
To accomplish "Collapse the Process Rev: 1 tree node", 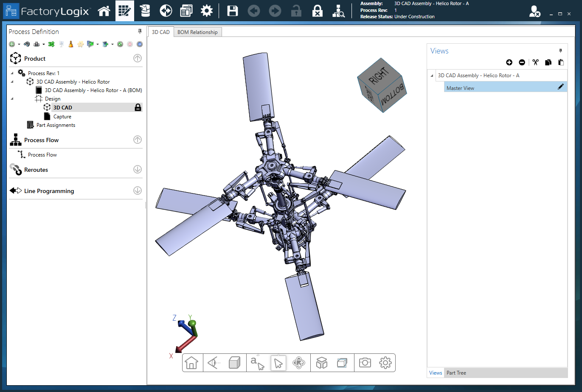I will click(x=12, y=73).
